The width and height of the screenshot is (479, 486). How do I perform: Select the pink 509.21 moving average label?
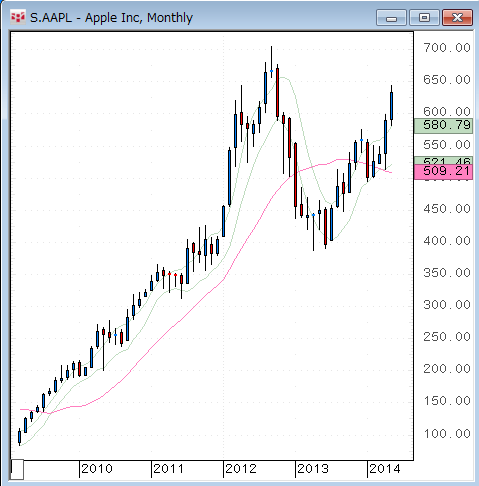coord(443,172)
